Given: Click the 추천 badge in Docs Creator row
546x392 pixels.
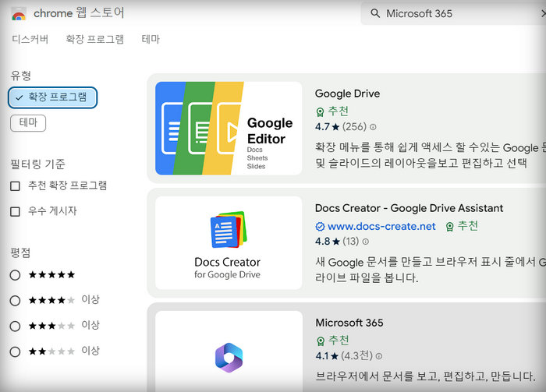Looking at the screenshot, I should 462,226.
